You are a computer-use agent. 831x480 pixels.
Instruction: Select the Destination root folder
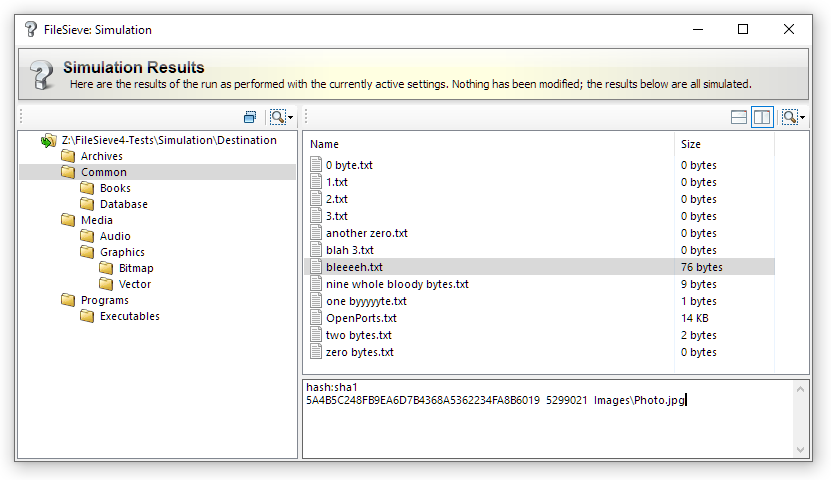pyautogui.click(x=168, y=140)
